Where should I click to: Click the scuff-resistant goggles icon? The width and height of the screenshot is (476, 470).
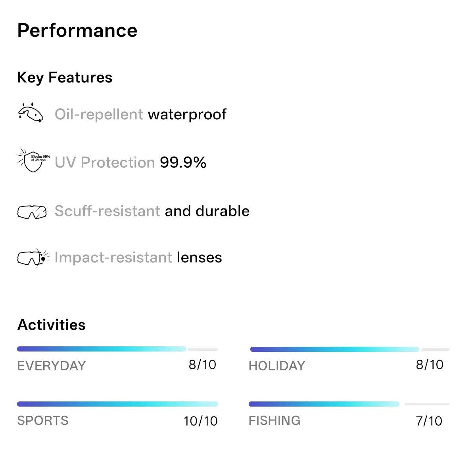click(32, 212)
